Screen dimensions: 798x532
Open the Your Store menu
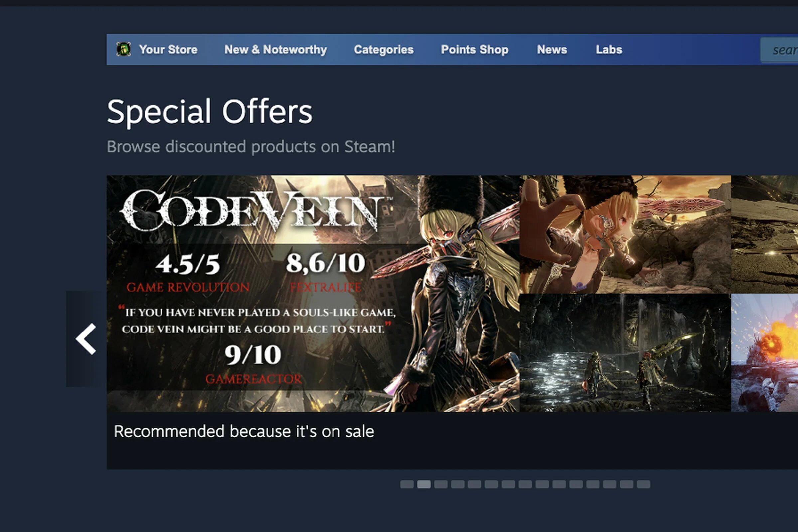coord(168,50)
